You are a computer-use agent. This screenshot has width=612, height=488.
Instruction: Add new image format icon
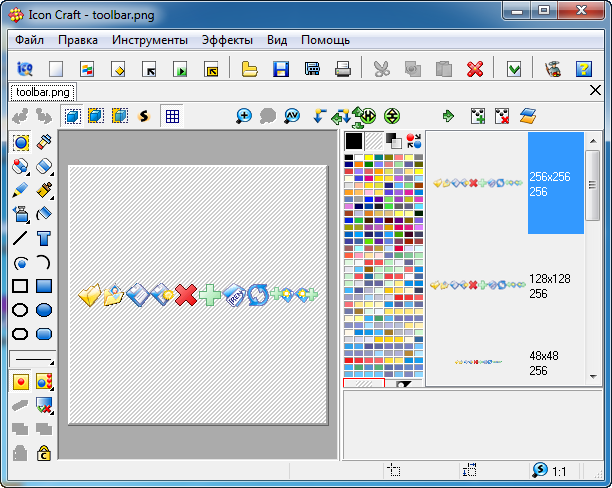click(x=478, y=116)
